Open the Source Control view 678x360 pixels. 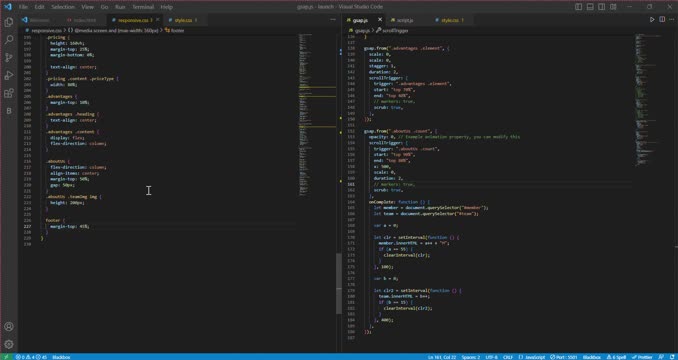pyautogui.click(x=9, y=58)
